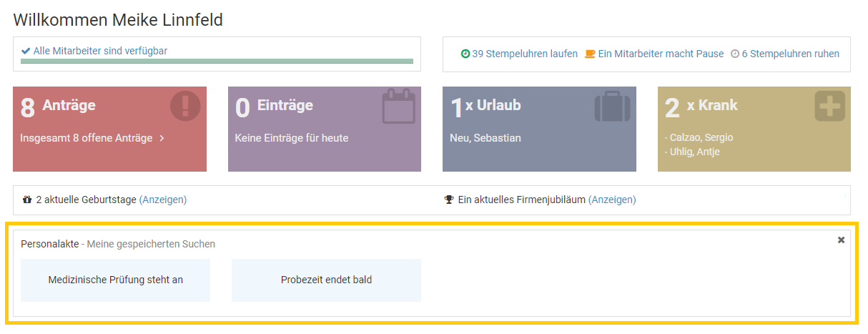Expand the offene Anträge chevron arrow
Image resolution: width=868 pixels, height=334 pixels.
pyautogui.click(x=162, y=138)
